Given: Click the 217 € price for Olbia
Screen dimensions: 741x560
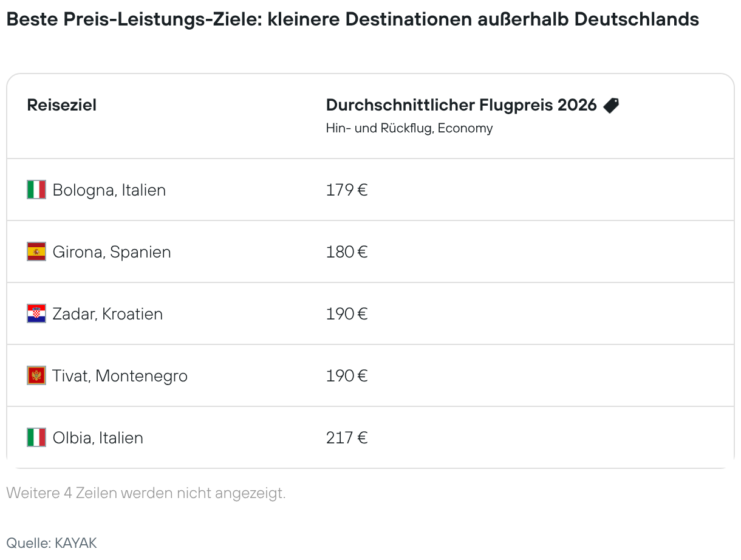Looking at the screenshot, I should (347, 438).
